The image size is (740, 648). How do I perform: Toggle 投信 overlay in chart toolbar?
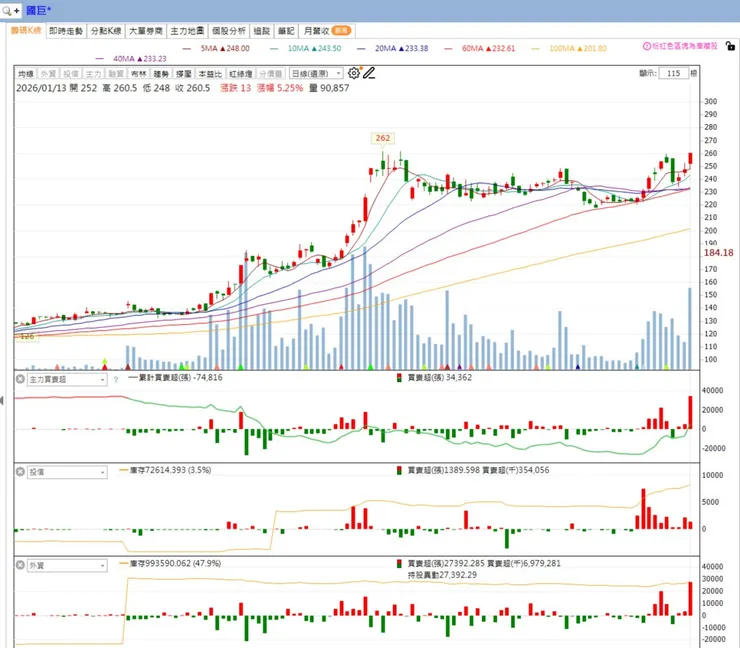71,74
